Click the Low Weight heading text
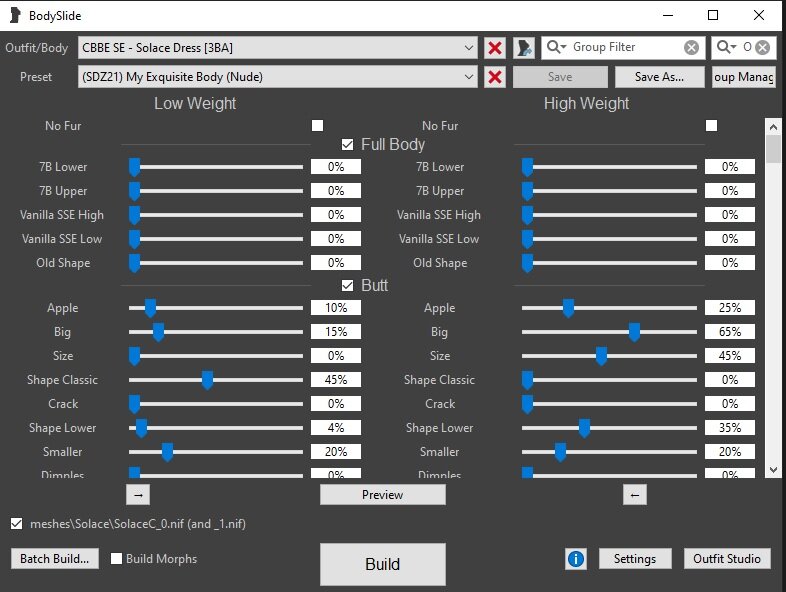This screenshot has width=786, height=592. tap(195, 103)
